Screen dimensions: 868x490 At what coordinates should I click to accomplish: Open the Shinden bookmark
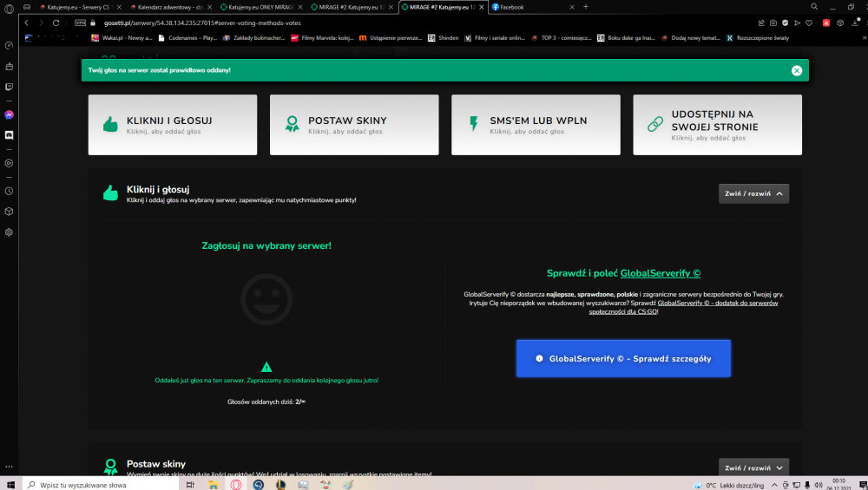point(444,37)
